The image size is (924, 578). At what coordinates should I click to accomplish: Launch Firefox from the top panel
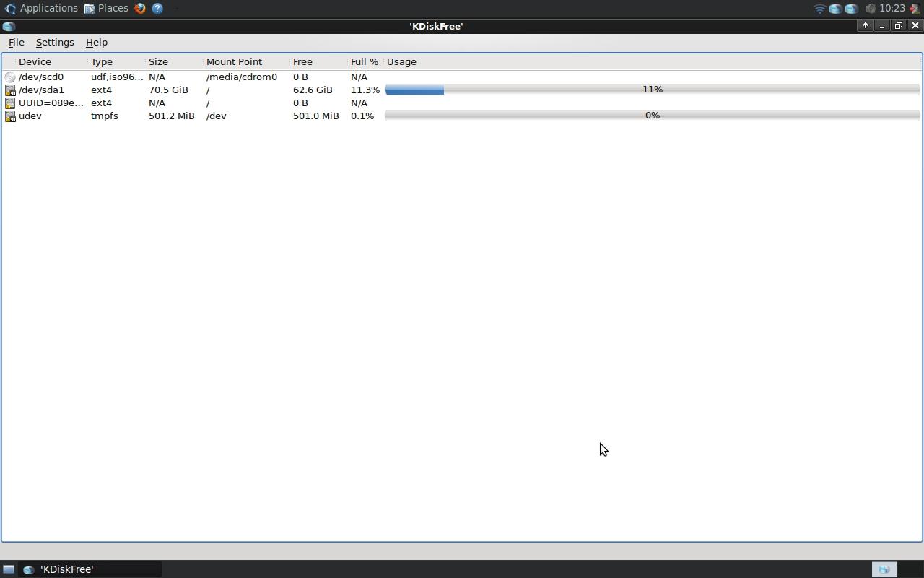[140, 9]
